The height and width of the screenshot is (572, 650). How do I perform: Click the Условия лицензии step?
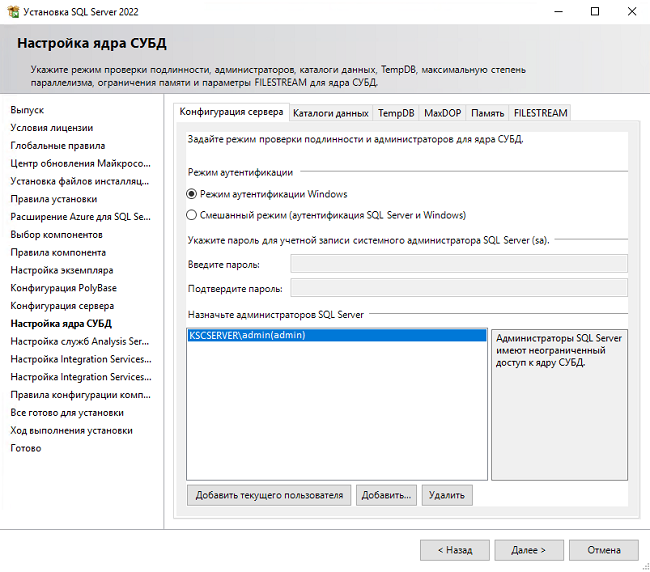(52, 128)
